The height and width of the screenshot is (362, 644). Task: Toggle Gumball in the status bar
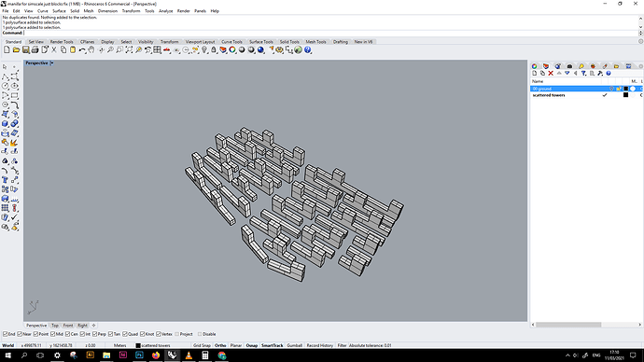[295, 345]
